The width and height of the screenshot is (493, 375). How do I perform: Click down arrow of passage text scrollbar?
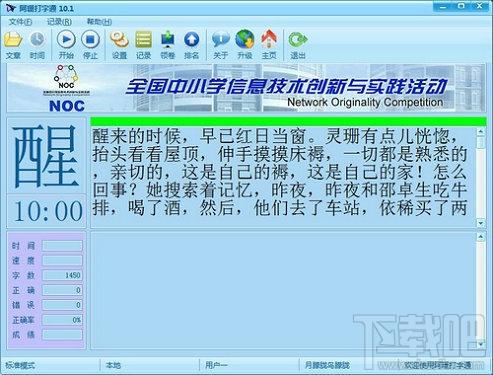(480, 223)
